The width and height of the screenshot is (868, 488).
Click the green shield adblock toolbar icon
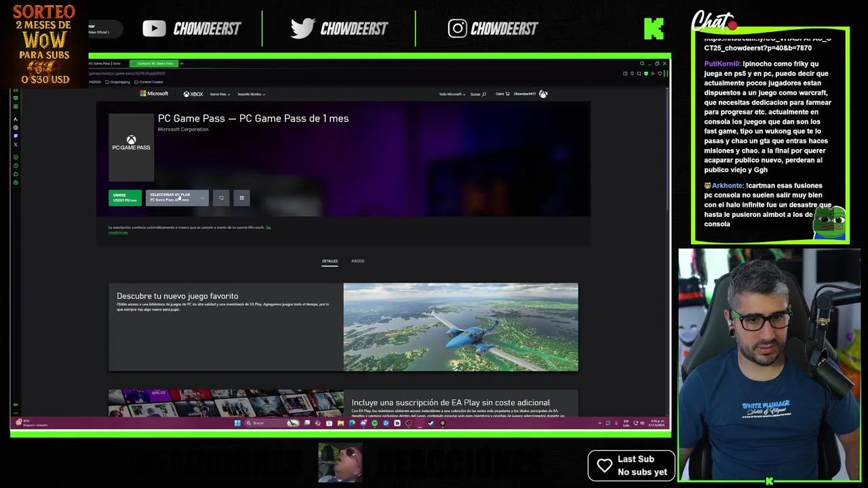tap(646, 73)
